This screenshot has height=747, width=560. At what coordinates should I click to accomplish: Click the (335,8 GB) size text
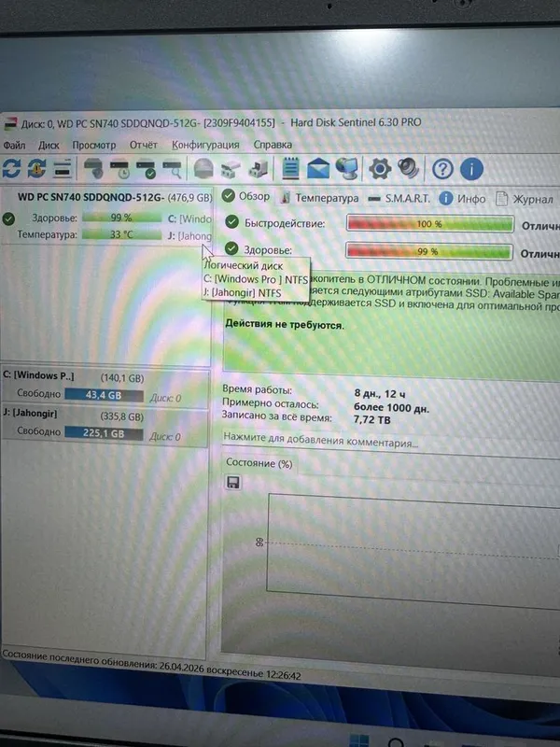[x=122, y=416]
